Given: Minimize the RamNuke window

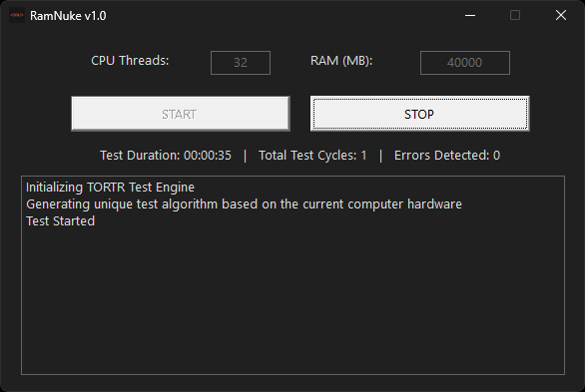Looking at the screenshot, I should pos(470,15).
